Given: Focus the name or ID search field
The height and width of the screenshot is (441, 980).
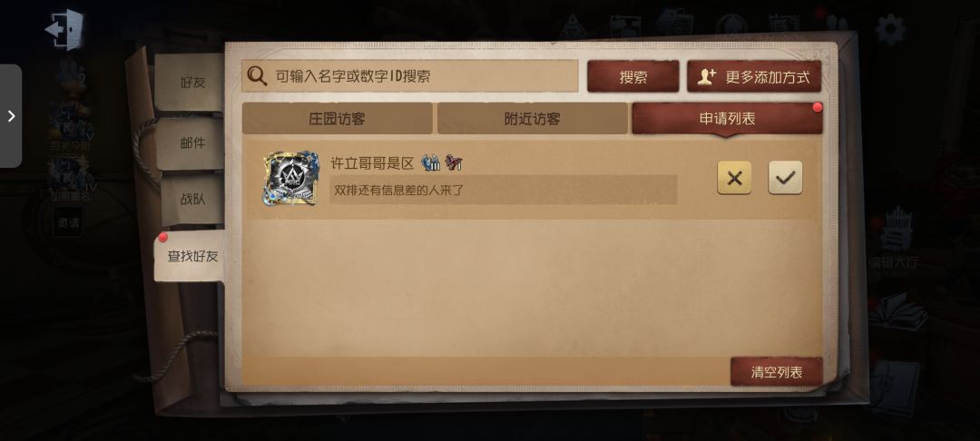Looking at the screenshot, I should point(410,76).
